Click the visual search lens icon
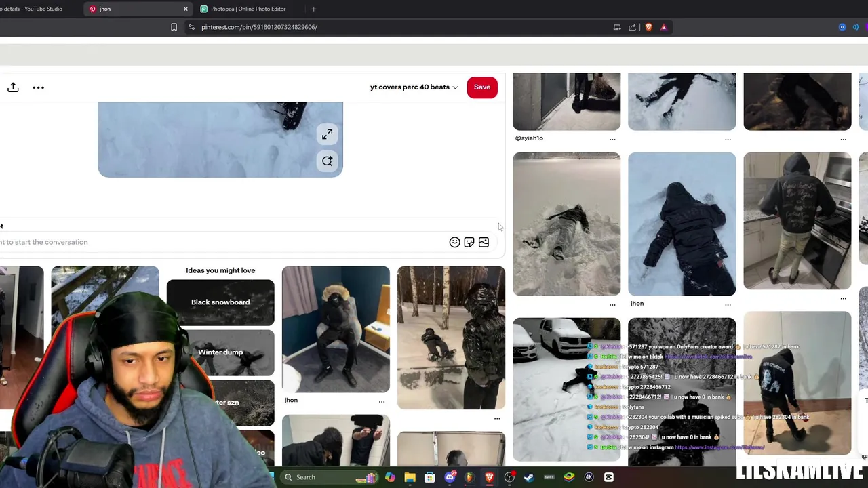 tap(328, 161)
